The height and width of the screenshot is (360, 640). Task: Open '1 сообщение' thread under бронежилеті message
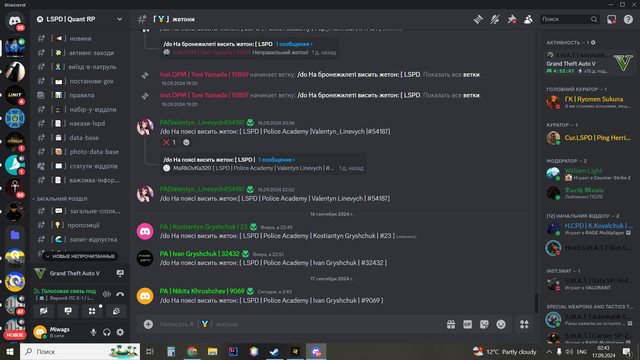click(294, 44)
